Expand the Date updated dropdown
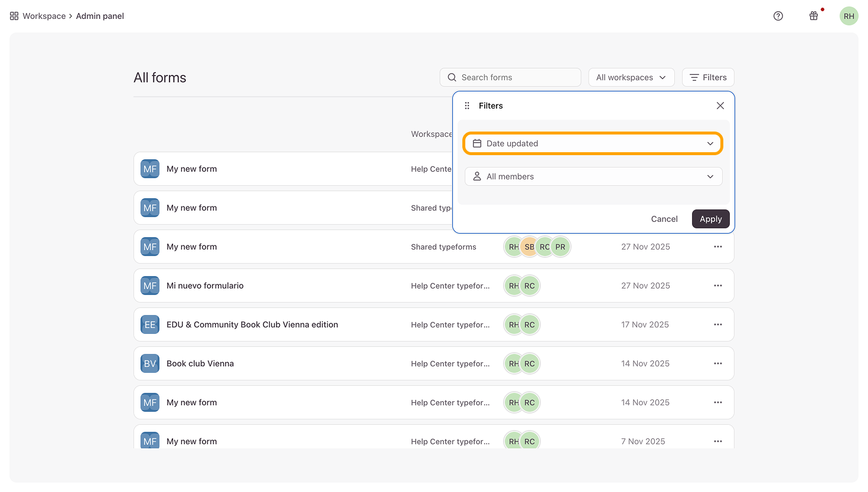This screenshot has width=868, height=492. point(593,143)
